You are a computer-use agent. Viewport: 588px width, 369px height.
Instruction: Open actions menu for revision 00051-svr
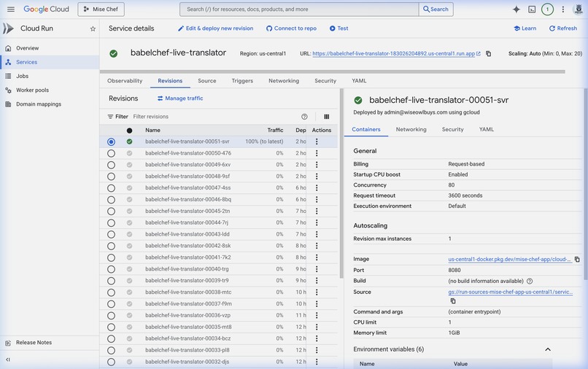point(317,141)
